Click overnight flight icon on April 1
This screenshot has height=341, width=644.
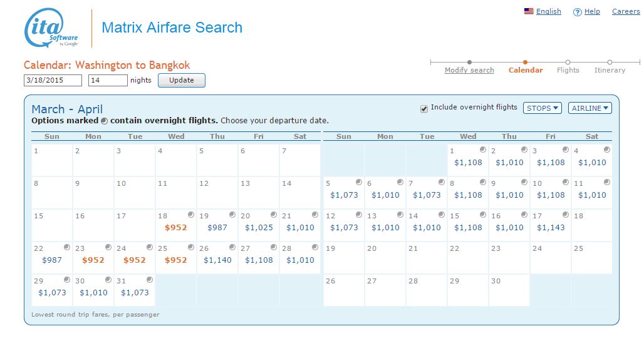[x=483, y=150]
